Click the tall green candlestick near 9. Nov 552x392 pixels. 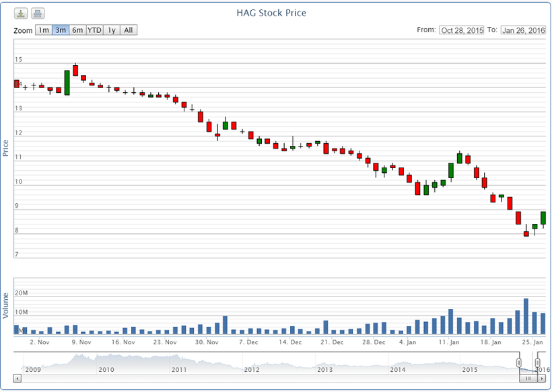pyautogui.click(x=67, y=83)
